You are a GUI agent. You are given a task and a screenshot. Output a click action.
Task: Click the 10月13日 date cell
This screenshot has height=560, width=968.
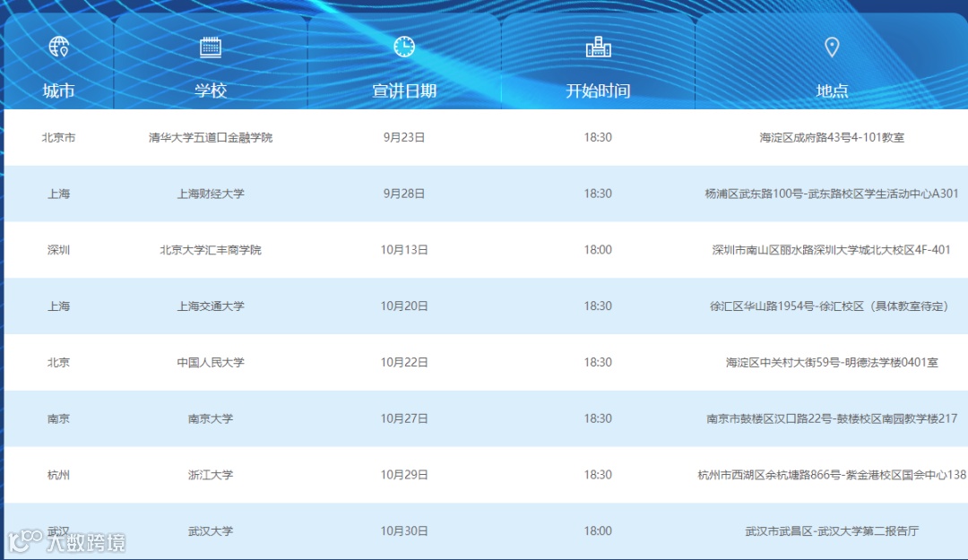[x=404, y=250]
